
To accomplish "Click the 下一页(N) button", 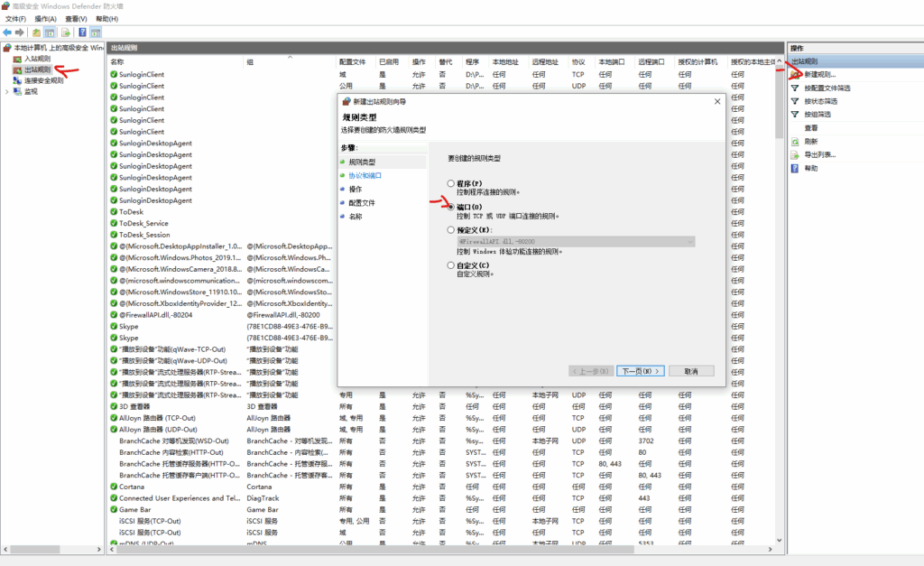I will [641, 371].
